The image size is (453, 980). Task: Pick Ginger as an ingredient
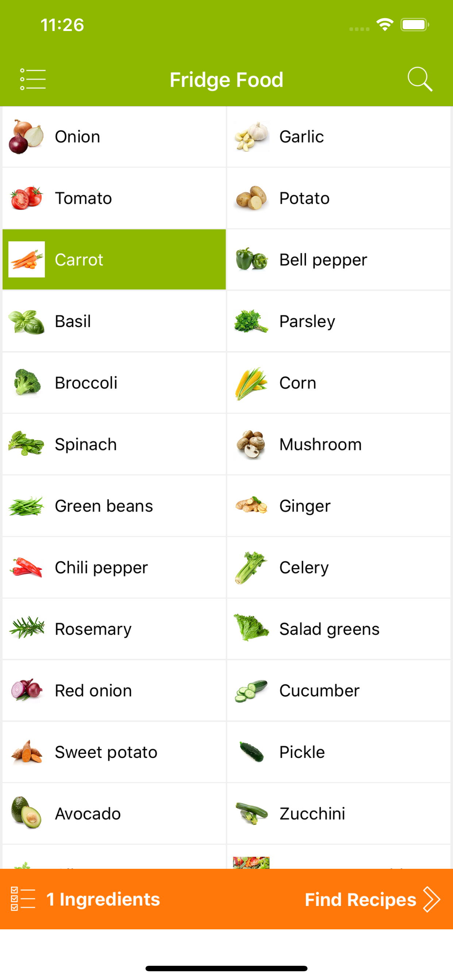338,506
